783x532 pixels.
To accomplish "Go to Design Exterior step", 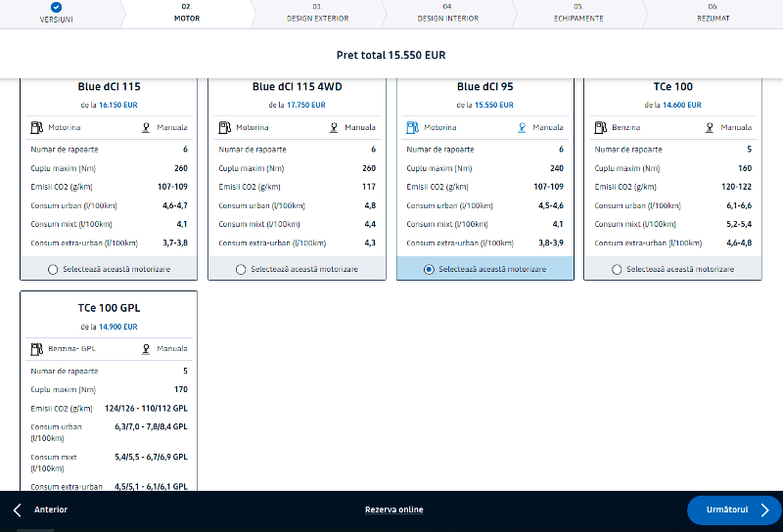I will coord(317,13).
